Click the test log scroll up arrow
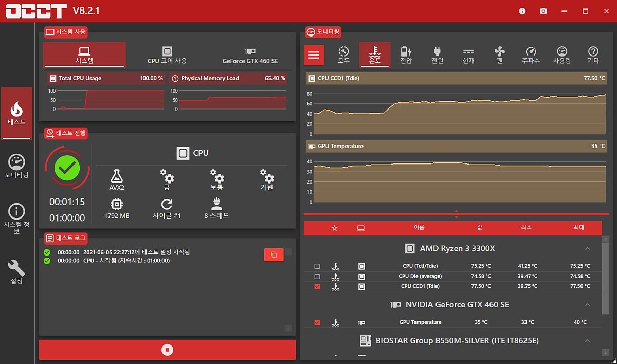 pos(288,252)
